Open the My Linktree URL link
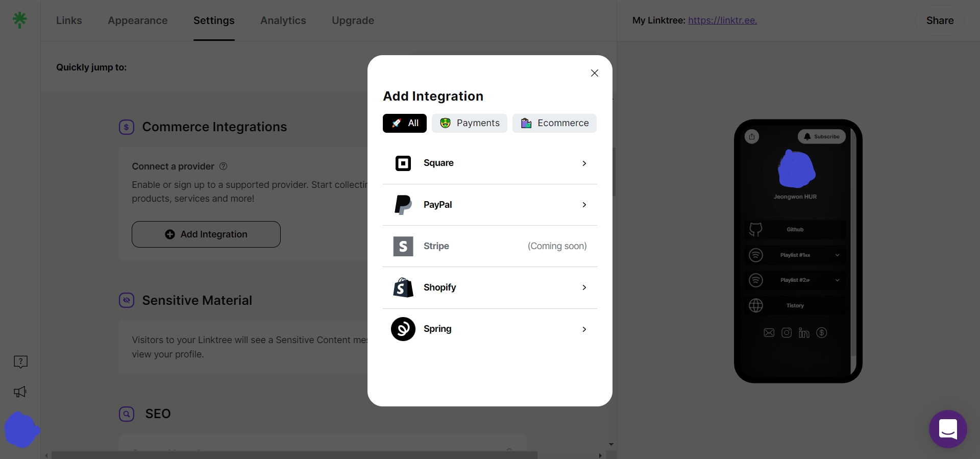 pos(722,20)
